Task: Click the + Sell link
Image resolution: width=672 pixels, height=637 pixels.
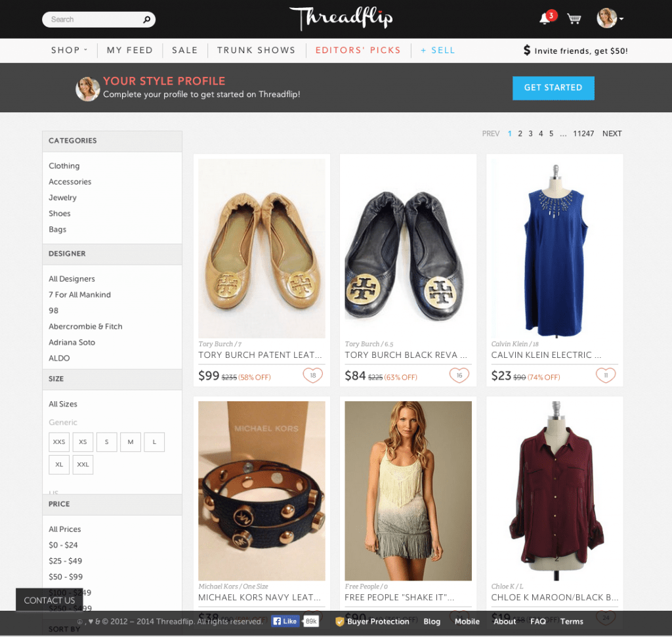Action: tap(438, 50)
